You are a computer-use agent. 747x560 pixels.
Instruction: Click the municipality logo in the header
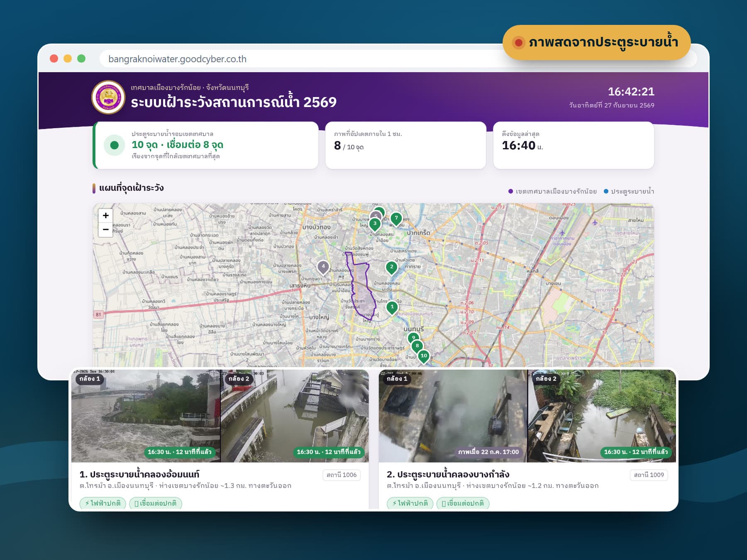(x=108, y=97)
